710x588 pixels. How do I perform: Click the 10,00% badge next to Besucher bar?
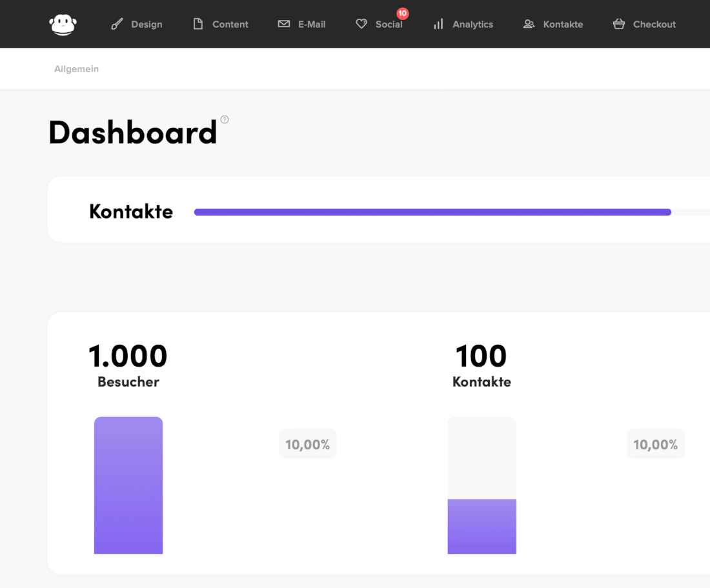pos(307,444)
